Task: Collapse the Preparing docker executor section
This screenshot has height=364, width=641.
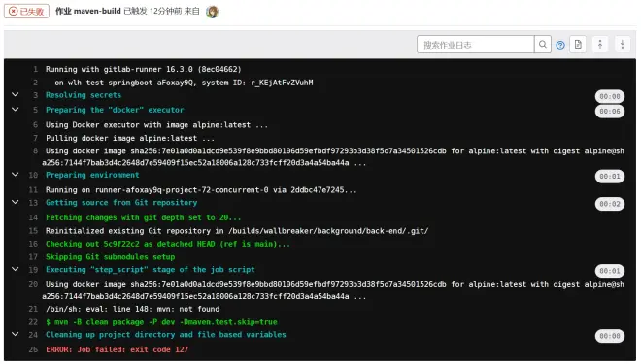Action: coord(16,109)
